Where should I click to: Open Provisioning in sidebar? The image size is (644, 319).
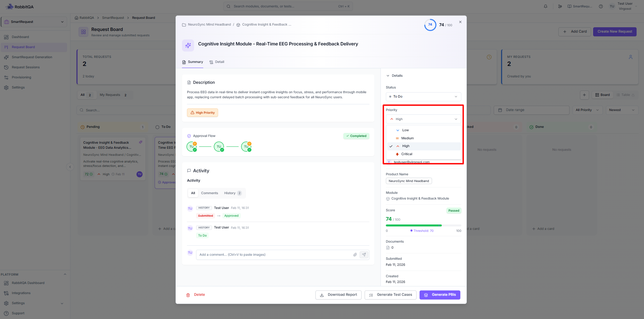click(x=22, y=77)
